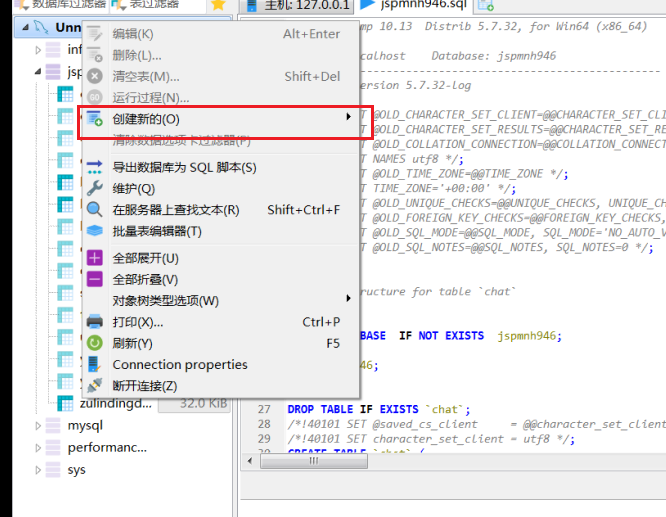Expand the mysql database node
This screenshot has height=517, width=666.
[x=38, y=426]
